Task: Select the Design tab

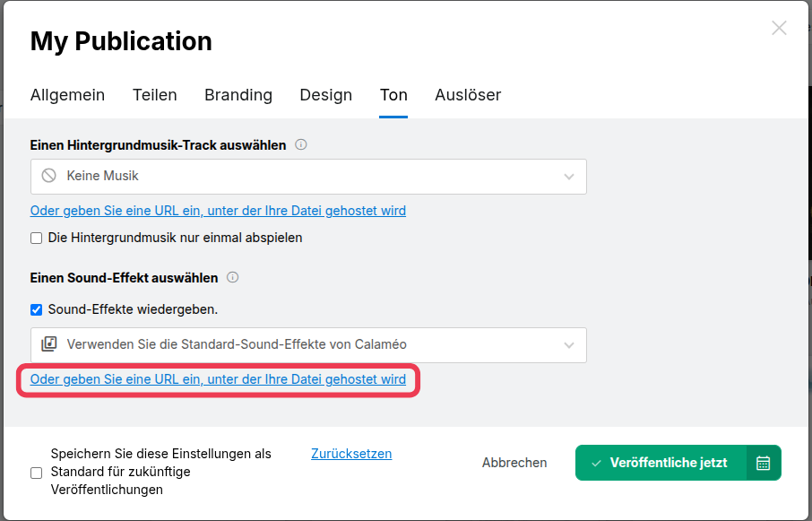Action: click(x=325, y=95)
